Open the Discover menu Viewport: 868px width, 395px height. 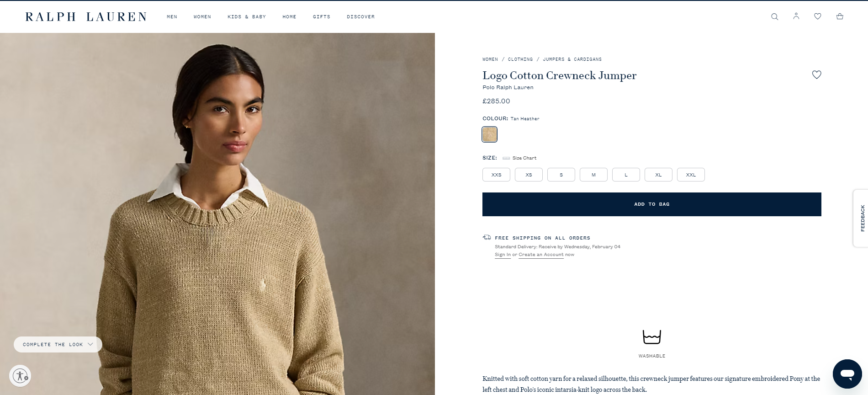pos(361,17)
